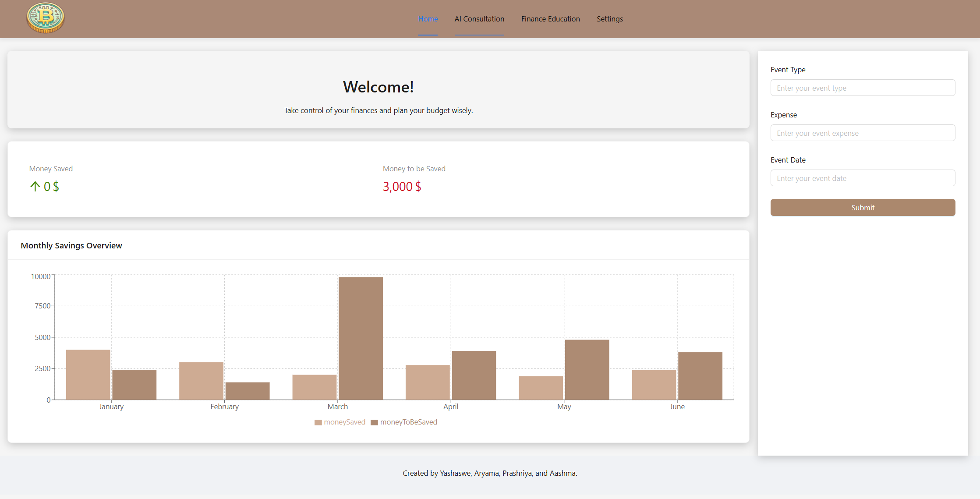Image resolution: width=980 pixels, height=499 pixels.
Task: Go to AI Consultation page
Action: point(479,19)
